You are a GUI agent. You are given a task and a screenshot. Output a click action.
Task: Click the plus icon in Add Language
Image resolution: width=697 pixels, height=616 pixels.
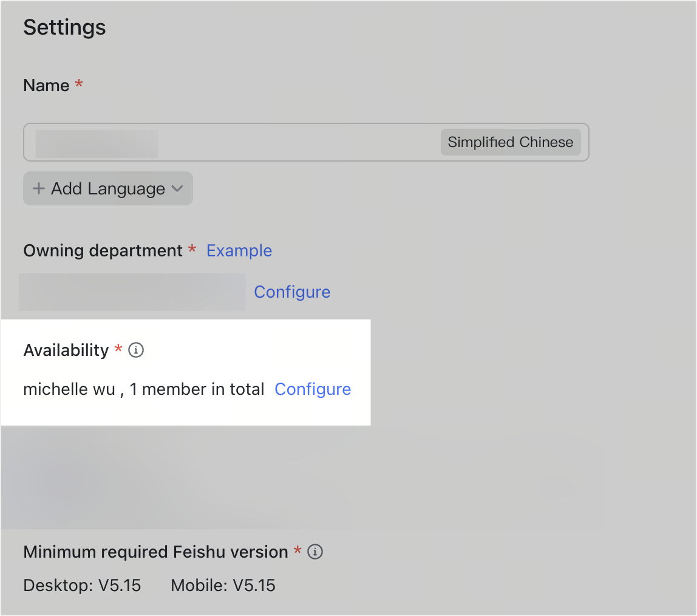[38, 188]
